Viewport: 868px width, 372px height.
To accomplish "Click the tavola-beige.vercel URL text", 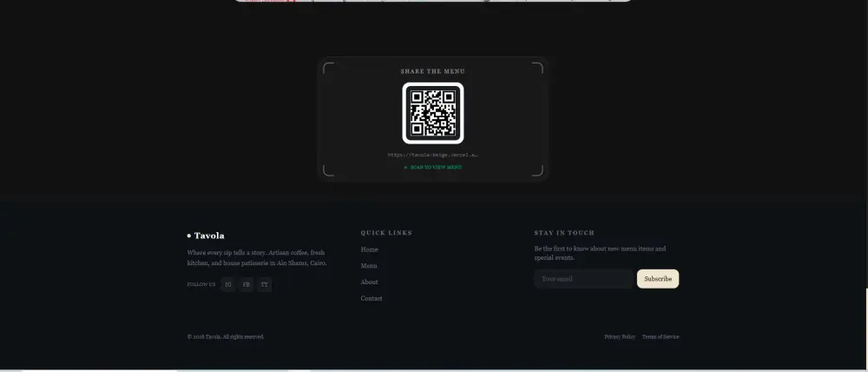I will (x=433, y=156).
